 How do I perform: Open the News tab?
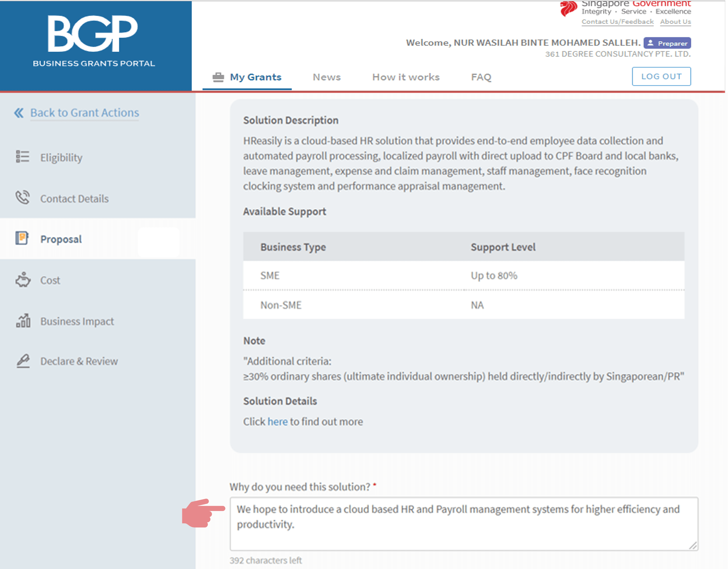click(326, 77)
